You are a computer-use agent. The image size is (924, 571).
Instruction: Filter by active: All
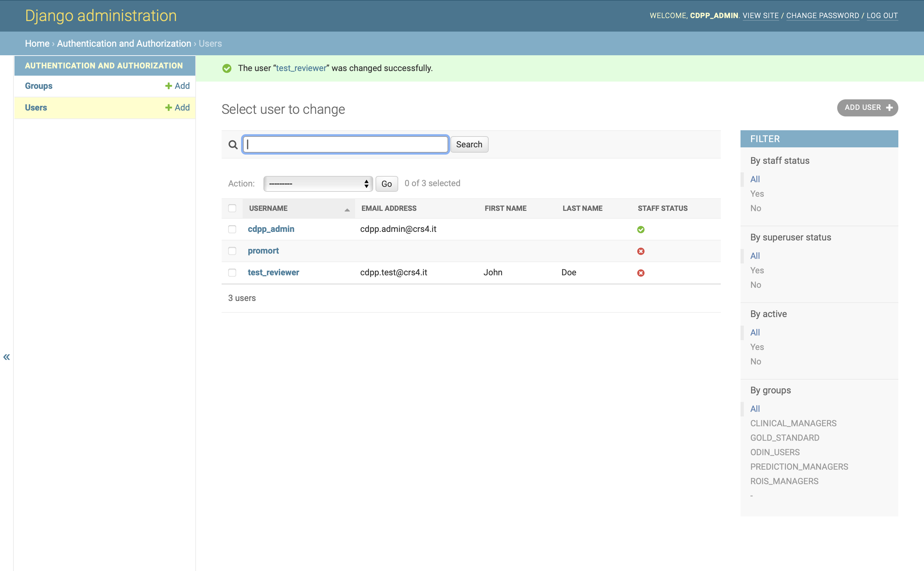[x=755, y=333]
